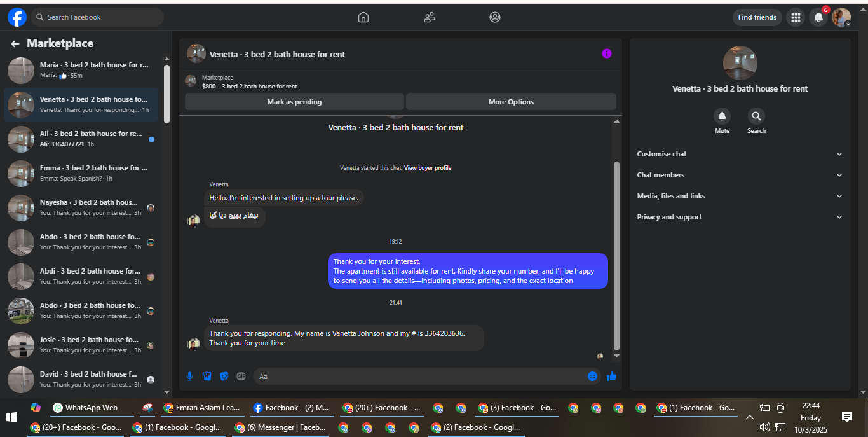This screenshot has height=437, width=868.
Task: Open the Friends icon in top navigation
Action: [x=430, y=17]
